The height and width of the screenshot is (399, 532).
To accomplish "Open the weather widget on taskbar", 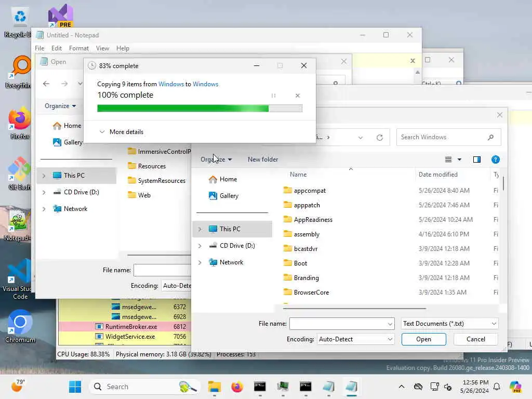I will [18, 386].
